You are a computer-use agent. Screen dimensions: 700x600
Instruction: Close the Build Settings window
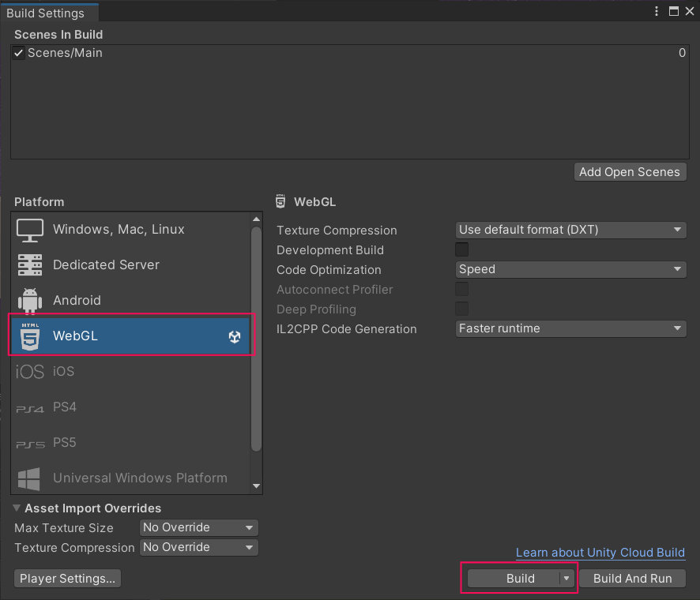(690, 11)
